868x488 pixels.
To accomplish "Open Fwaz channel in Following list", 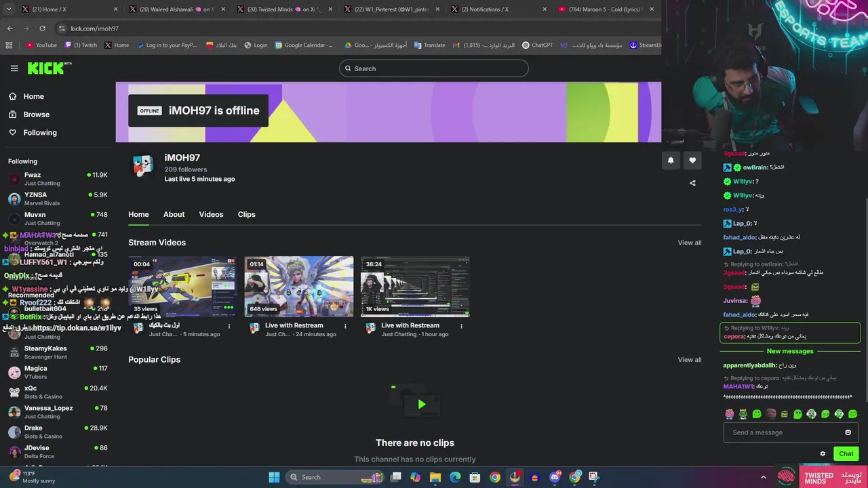I will coord(58,179).
